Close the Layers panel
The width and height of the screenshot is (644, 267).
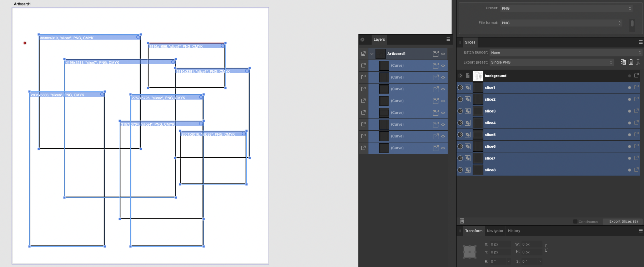coord(362,40)
